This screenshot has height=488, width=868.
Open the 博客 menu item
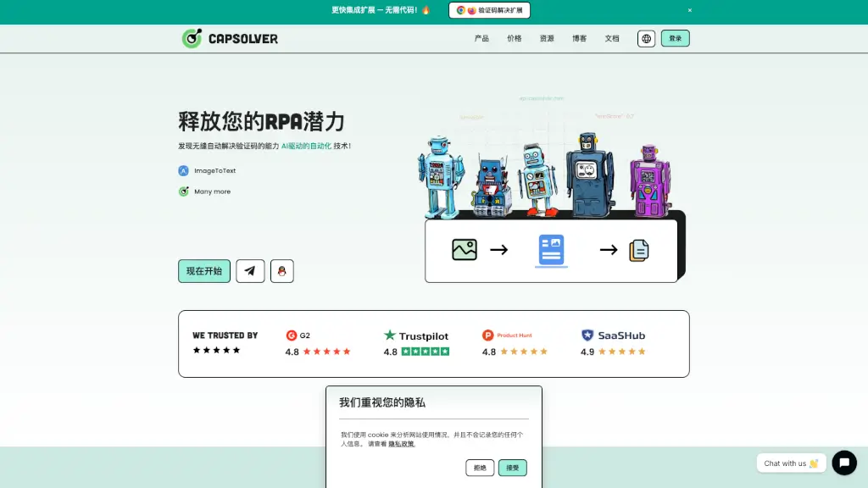pos(579,38)
